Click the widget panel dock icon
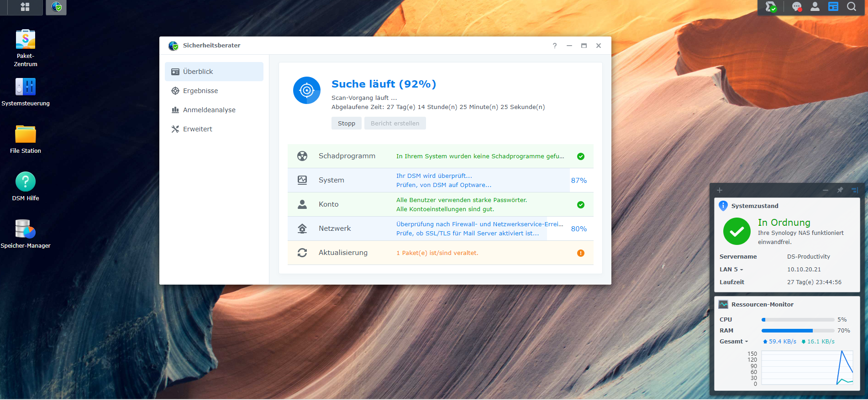The height and width of the screenshot is (400, 868). (x=855, y=190)
